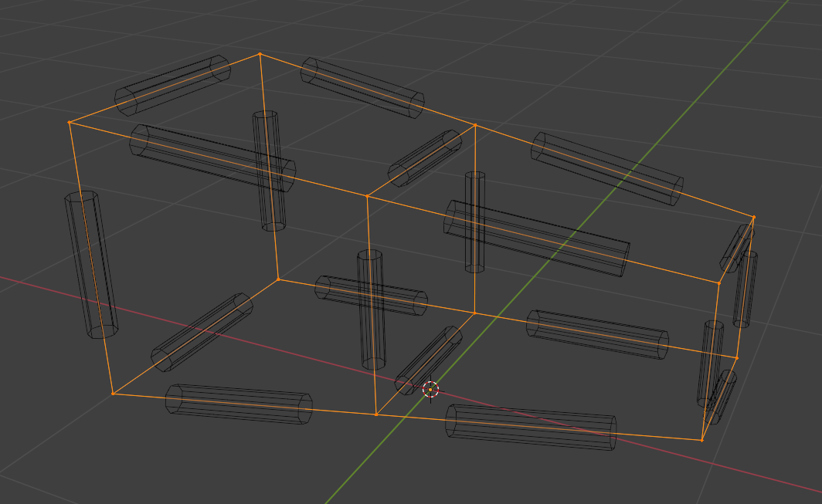
Task: Click the top middle vertex on the back edge
Action: [x=474, y=124]
